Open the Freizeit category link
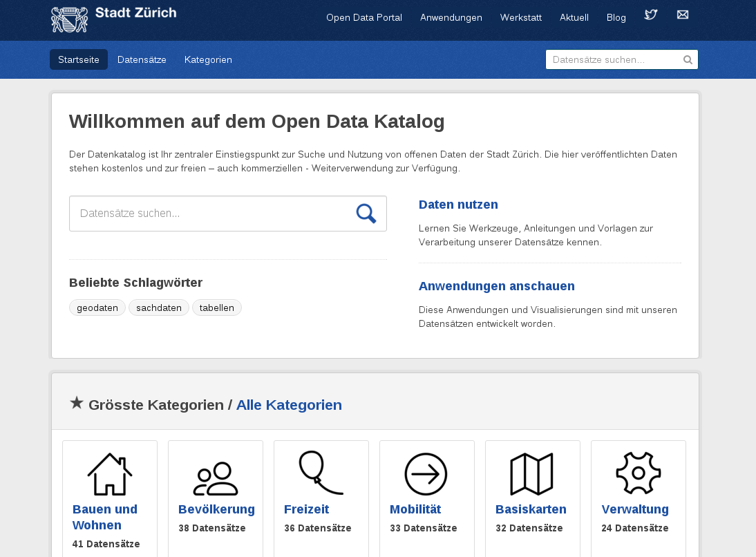Image resolution: width=756 pixels, height=557 pixels. pyautogui.click(x=306, y=509)
